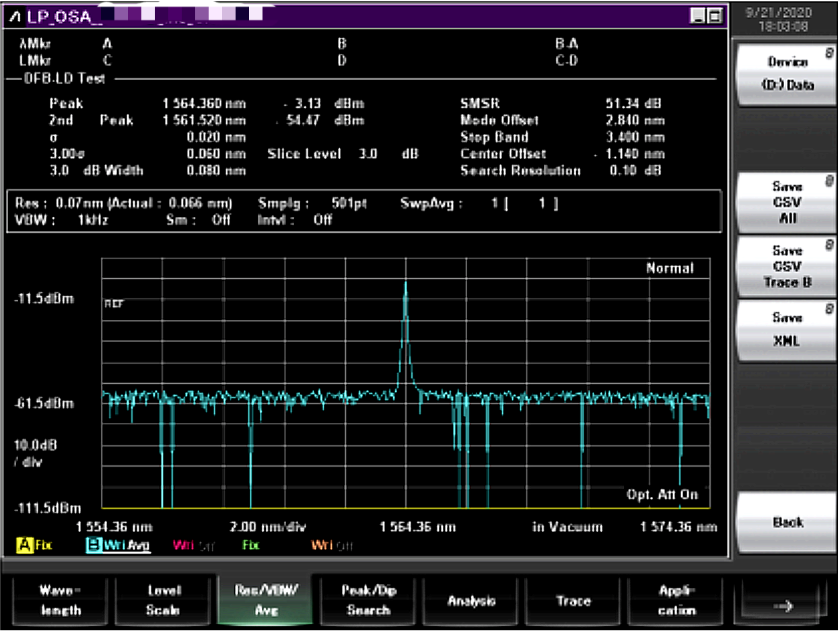The height and width of the screenshot is (633, 840).
Task: Open the Application menu
Action: [676, 601]
